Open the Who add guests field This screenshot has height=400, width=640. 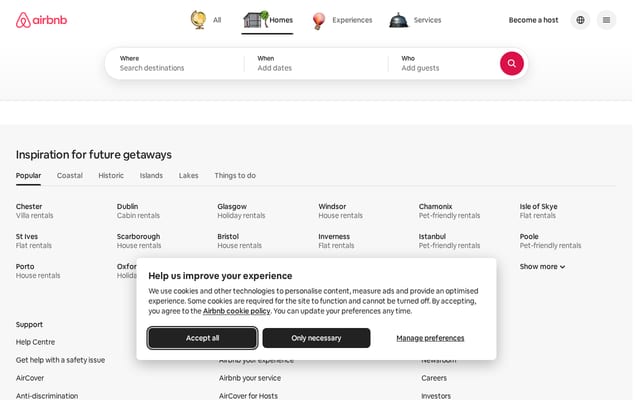pos(443,63)
